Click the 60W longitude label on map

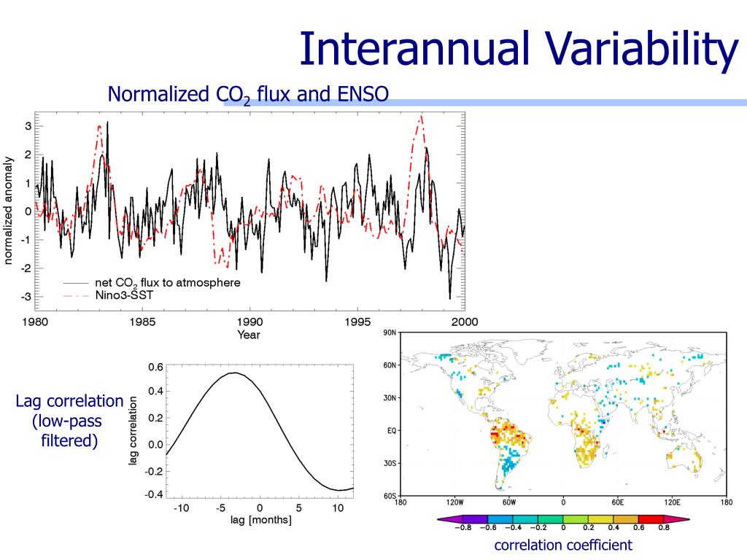[508, 502]
